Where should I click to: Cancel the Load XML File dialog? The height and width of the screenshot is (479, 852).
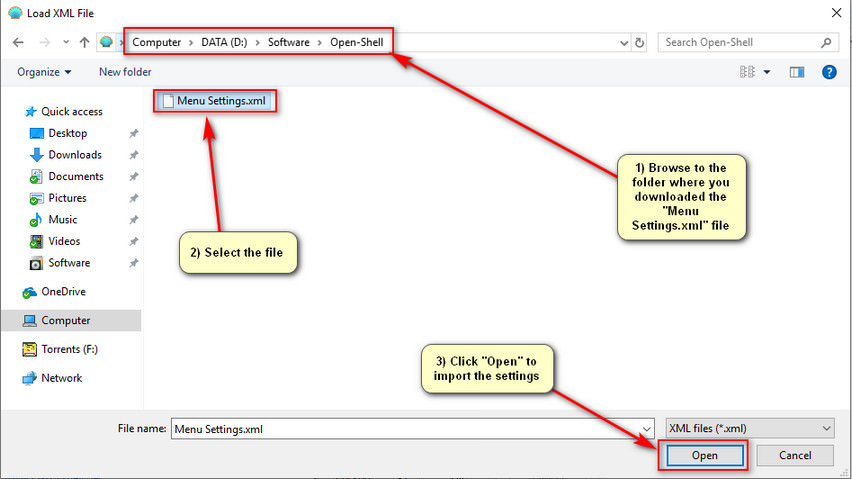[795, 456]
